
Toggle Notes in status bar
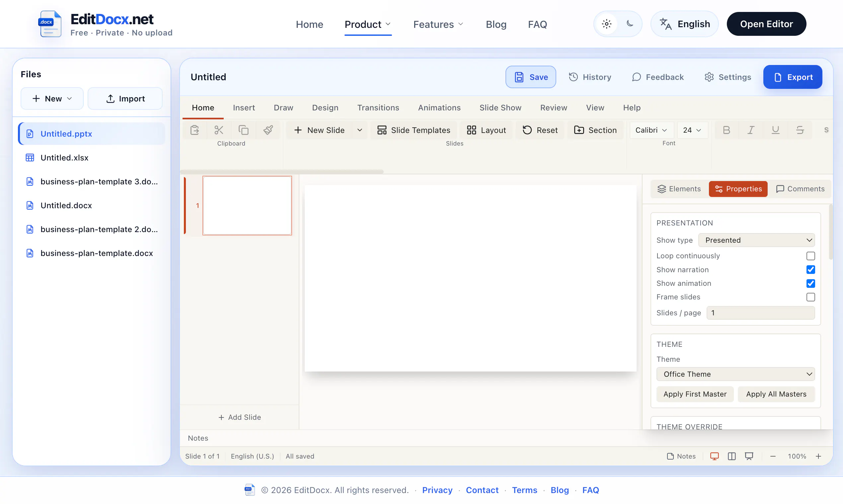681,456
